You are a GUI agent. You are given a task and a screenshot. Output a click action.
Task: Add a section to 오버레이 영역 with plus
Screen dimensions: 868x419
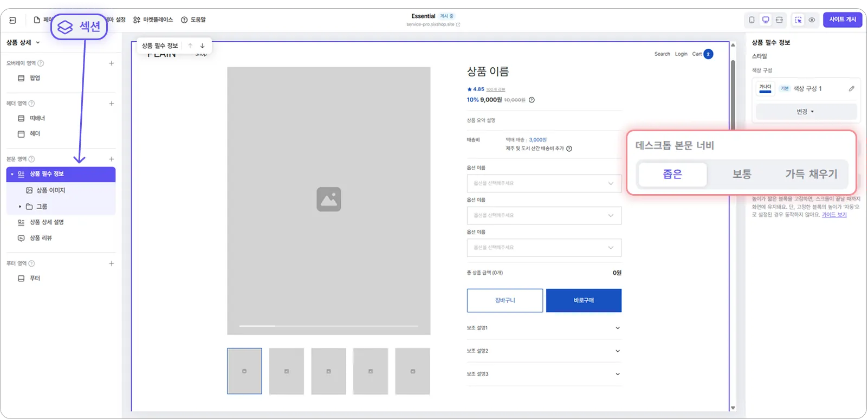[x=112, y=63]
